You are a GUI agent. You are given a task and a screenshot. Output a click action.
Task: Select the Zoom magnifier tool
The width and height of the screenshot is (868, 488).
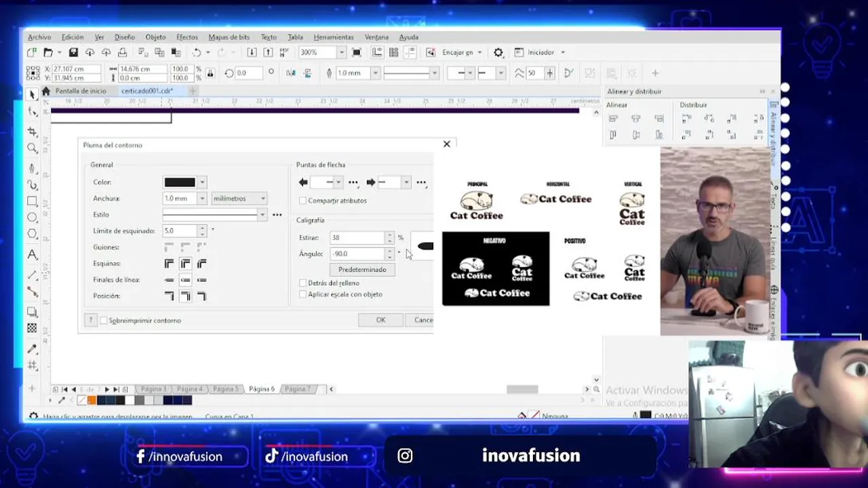[32, 148]
